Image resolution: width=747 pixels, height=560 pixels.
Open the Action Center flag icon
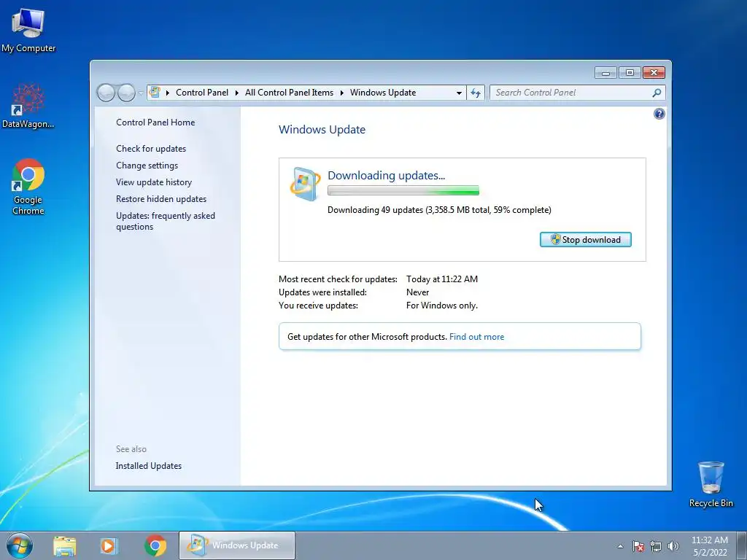pyautogui.click(x=638, y=547)
